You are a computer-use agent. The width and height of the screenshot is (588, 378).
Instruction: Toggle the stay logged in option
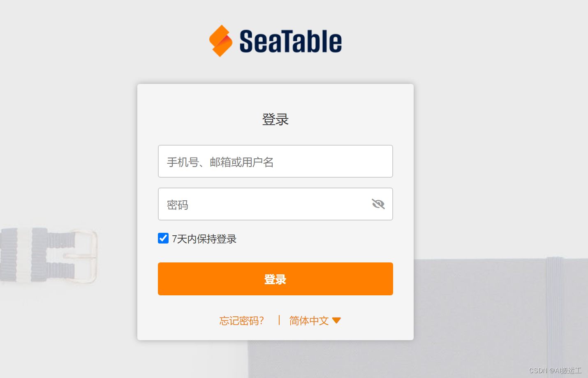pos(163,238)
